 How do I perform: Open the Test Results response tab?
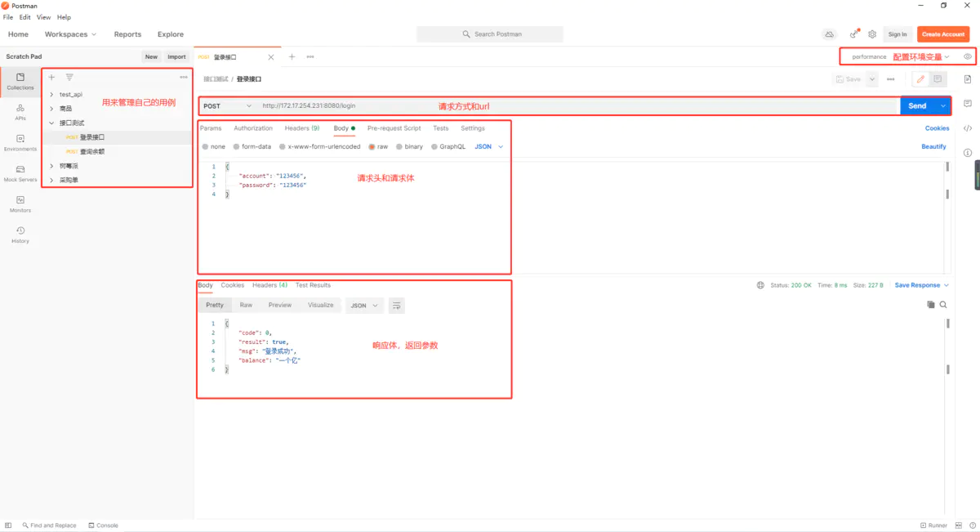pos(313,285)
